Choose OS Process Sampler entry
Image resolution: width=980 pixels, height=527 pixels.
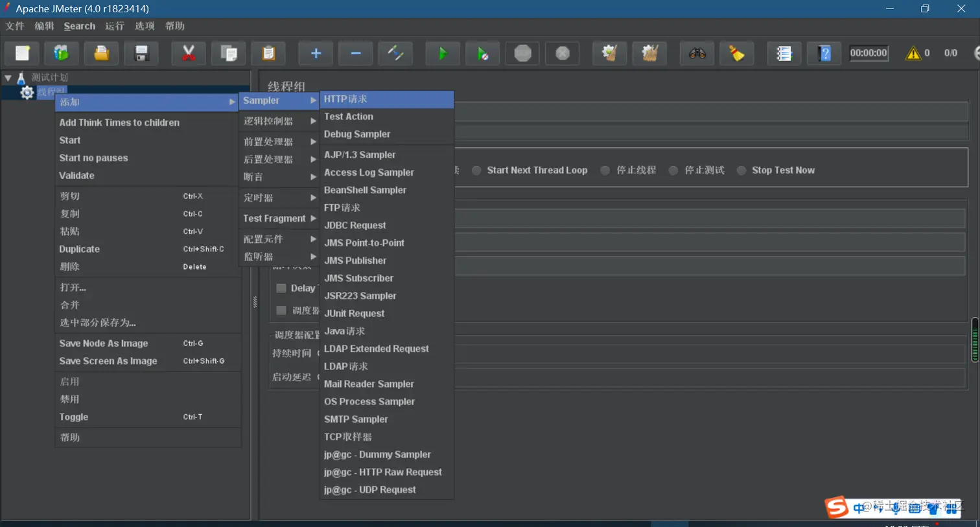(x=387, y=402)
